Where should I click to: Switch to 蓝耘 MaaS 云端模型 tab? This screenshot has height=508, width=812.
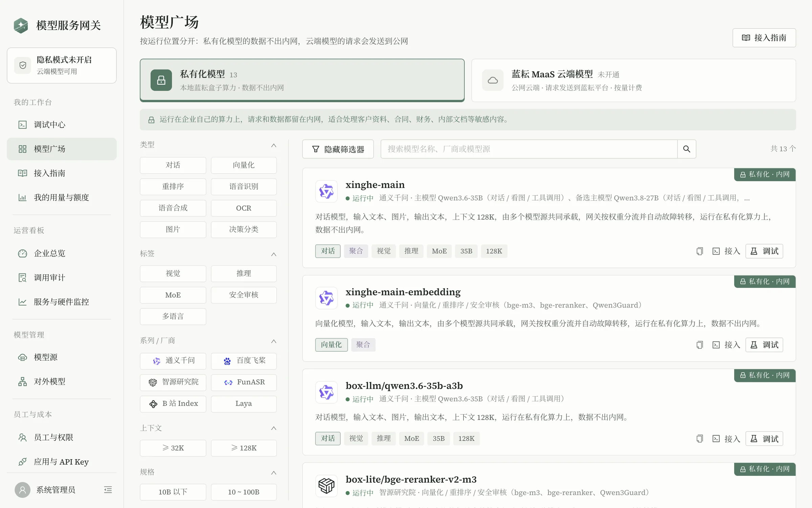[x=634, y=80]
